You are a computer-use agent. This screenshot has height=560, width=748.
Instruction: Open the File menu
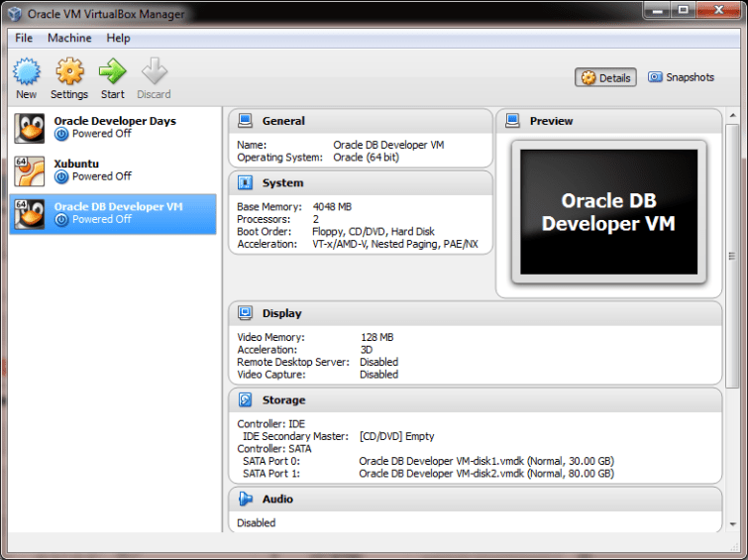click(24, 38)
